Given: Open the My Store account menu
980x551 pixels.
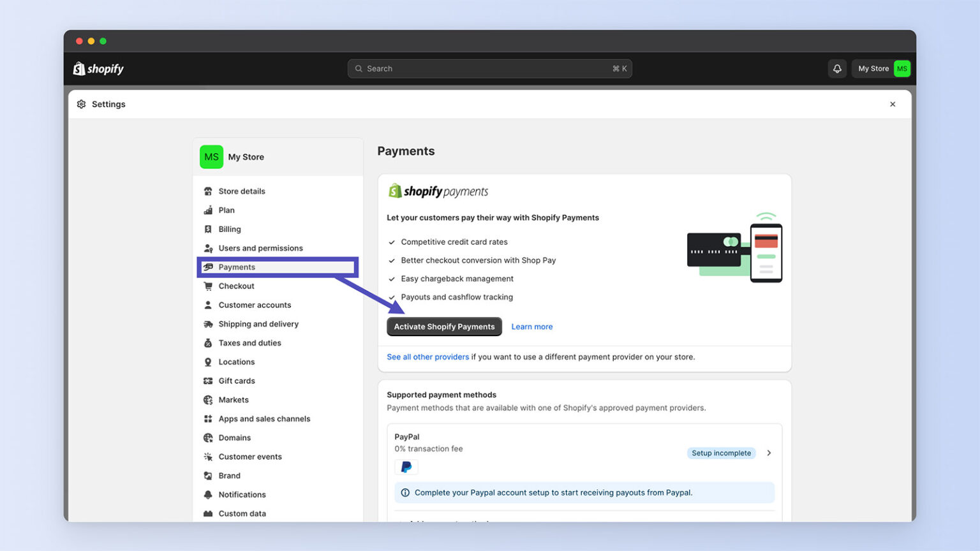Looking at the screenshot, I should [x=881, y=68].
